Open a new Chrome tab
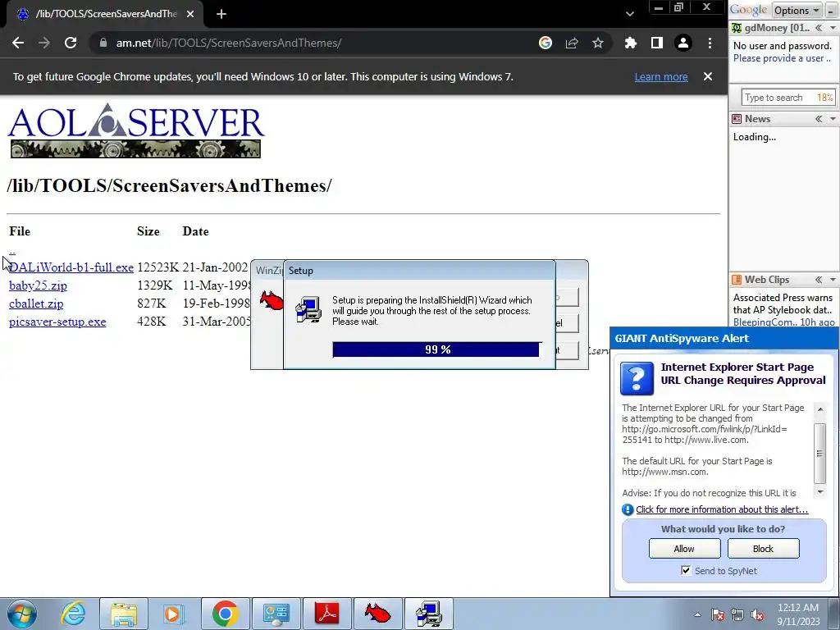The height and width of the screenshot is (630, 840). (x=221, y=14)
